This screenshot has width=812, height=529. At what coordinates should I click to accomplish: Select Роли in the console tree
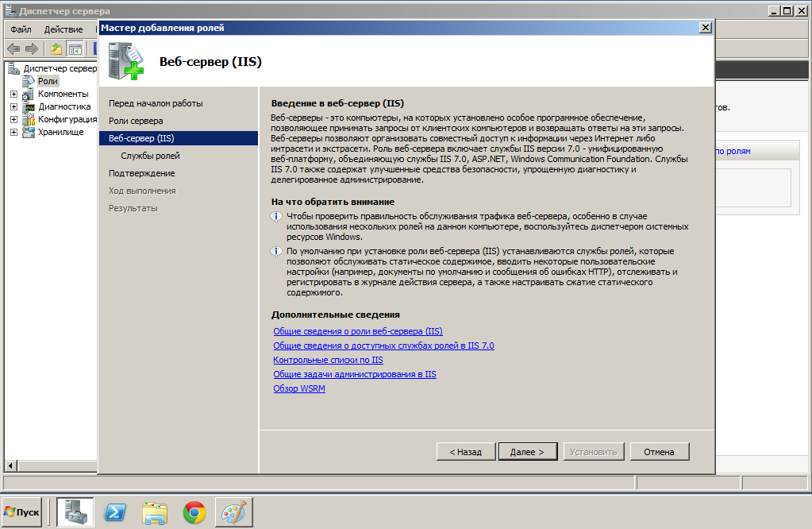click(48, 81)
